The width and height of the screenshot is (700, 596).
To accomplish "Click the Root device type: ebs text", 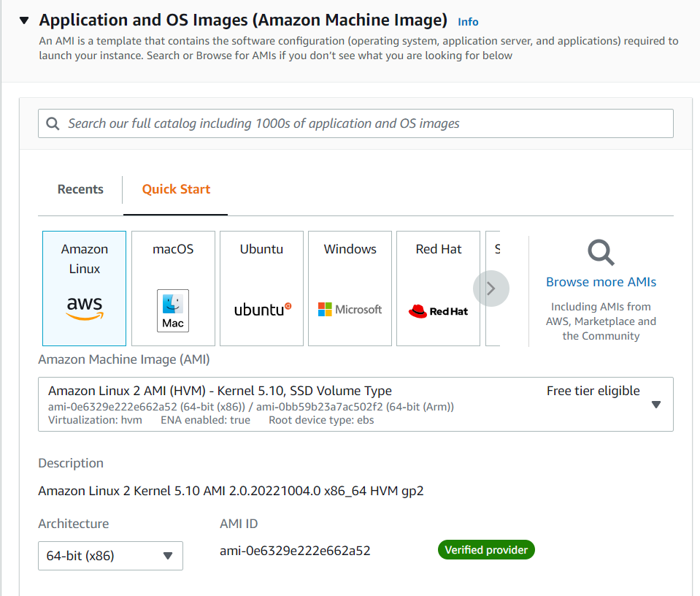I will tap(321, 420).
